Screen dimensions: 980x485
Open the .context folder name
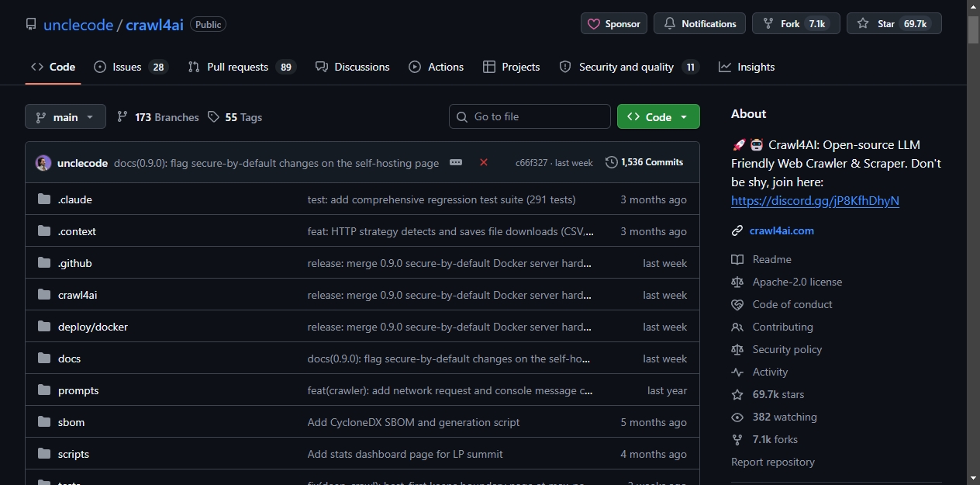tap(77, 231)
